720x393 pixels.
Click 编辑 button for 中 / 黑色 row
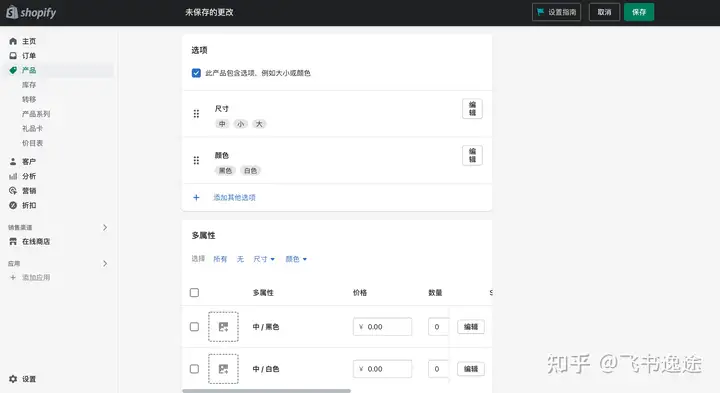click(x=471, y=327)
